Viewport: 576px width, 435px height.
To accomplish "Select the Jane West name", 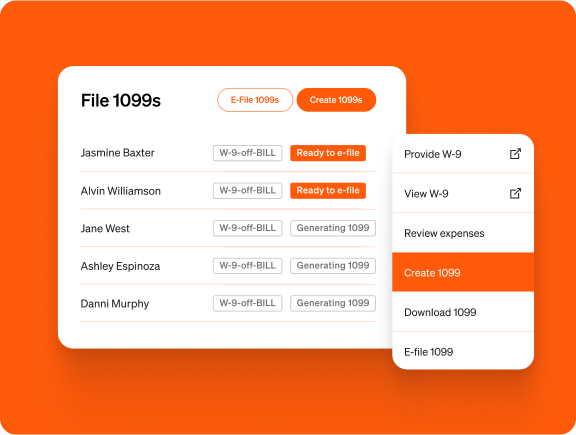I will click(x=105, y=229).
